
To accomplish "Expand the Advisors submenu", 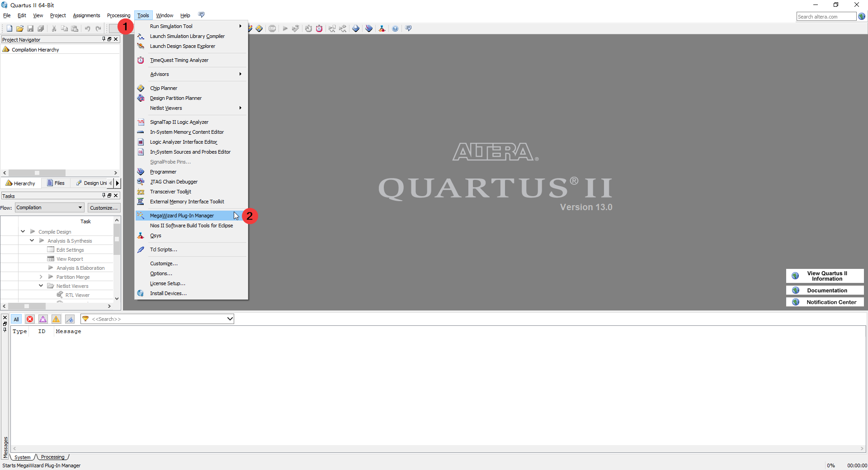I will point(192,74).
